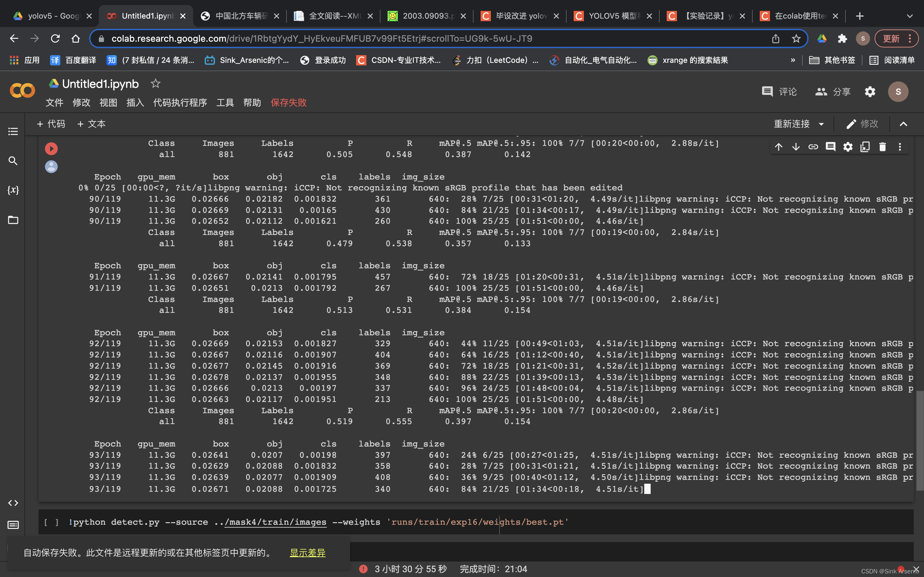Collapse the header with chevron up
This screenshot has width=924, height=577.
[x=903, y=124]
